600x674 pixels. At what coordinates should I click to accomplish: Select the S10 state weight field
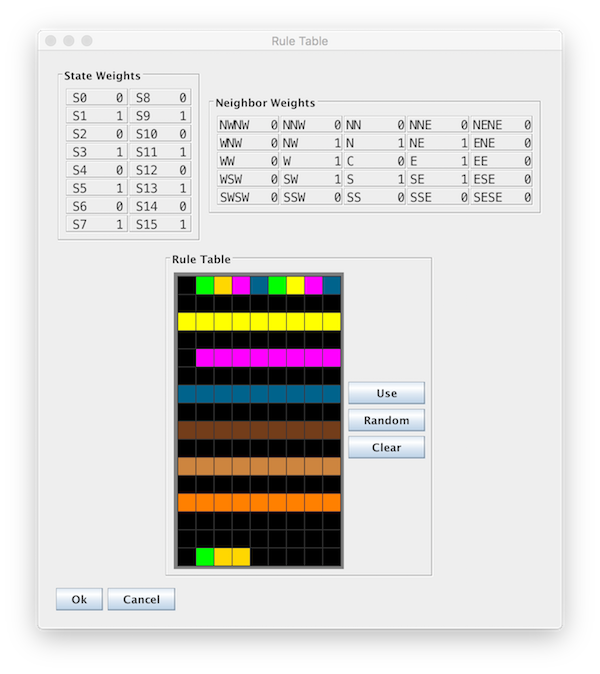(160, 134)
